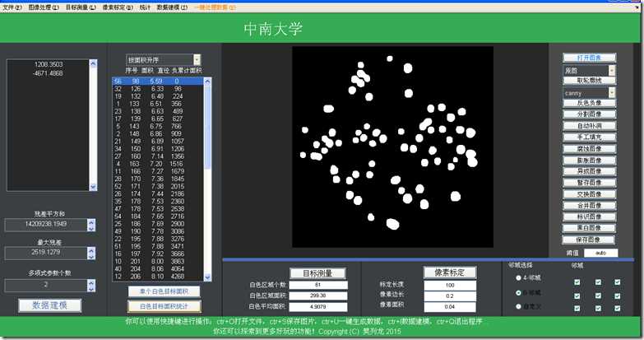Open the 数据建模 menu in menu bar
Screen dimensions: 644x340
[x=172, y=7]
